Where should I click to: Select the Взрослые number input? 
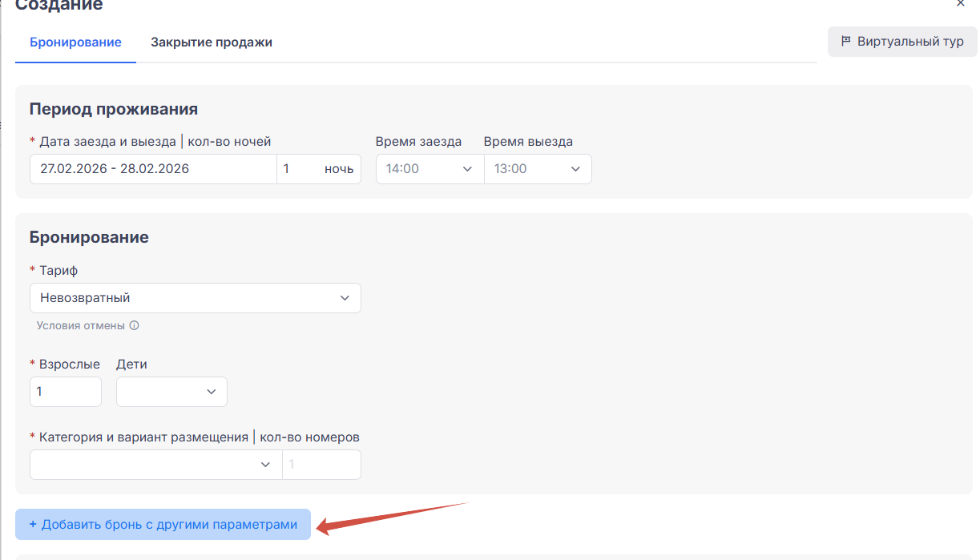pyautogui.click(x=66, y=392)
